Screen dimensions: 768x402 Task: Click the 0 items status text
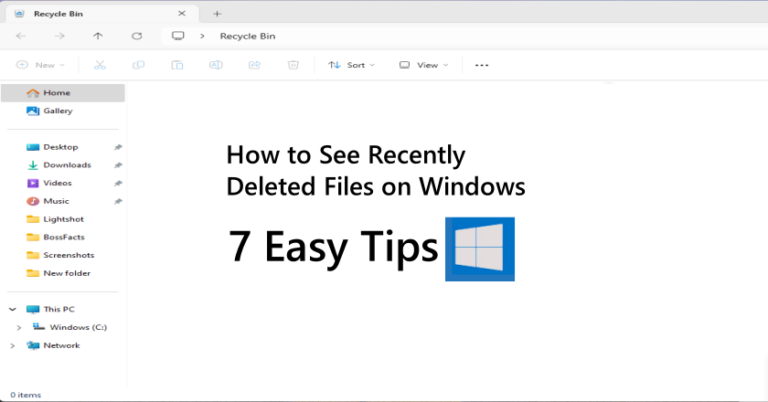coord(26,395)
